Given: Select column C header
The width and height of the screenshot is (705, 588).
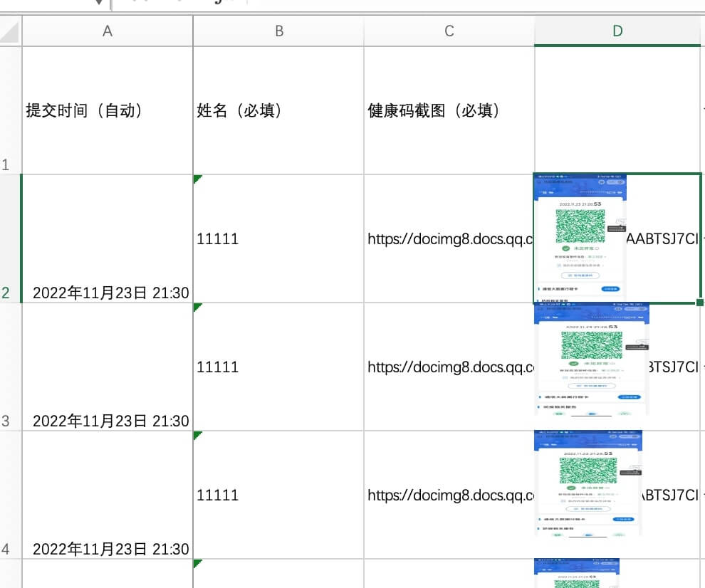Looking at the screenshot, I should 449,31.
